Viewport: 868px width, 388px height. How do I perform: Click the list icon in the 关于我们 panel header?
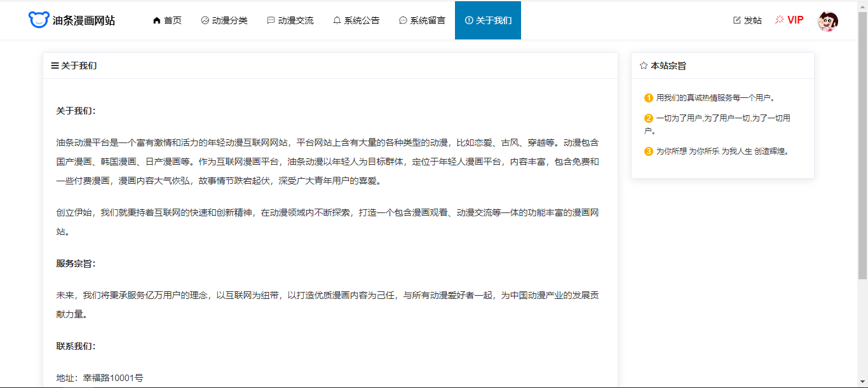55,66
